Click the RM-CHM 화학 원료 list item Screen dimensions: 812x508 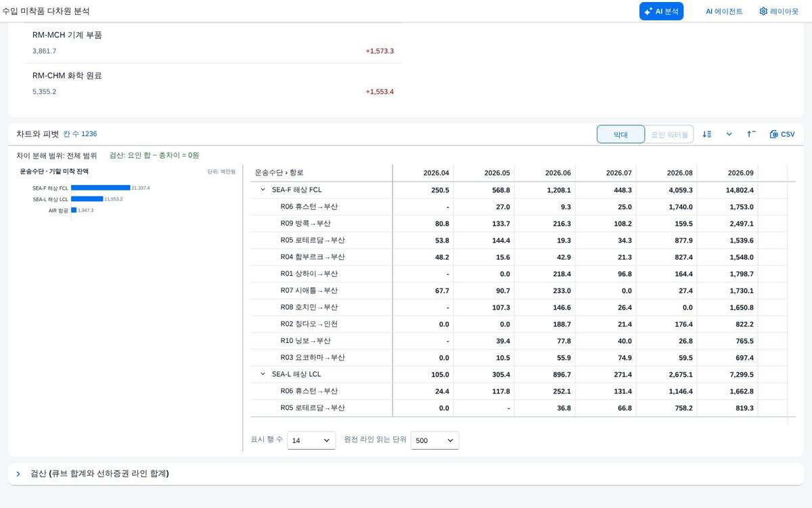pos(213,83)
